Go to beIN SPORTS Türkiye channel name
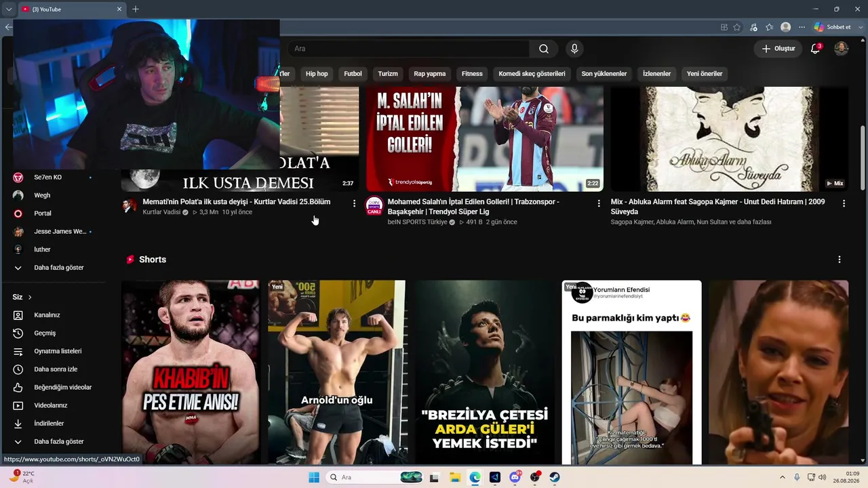 [418, 222]
